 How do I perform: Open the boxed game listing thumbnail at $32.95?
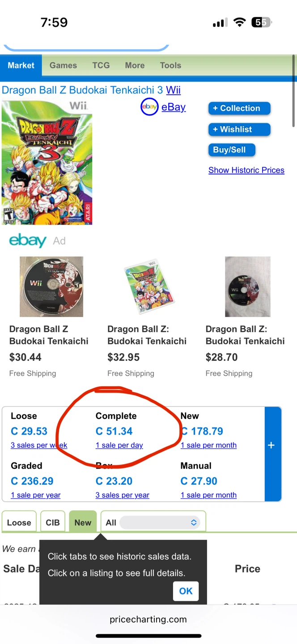tap(149, 287)
